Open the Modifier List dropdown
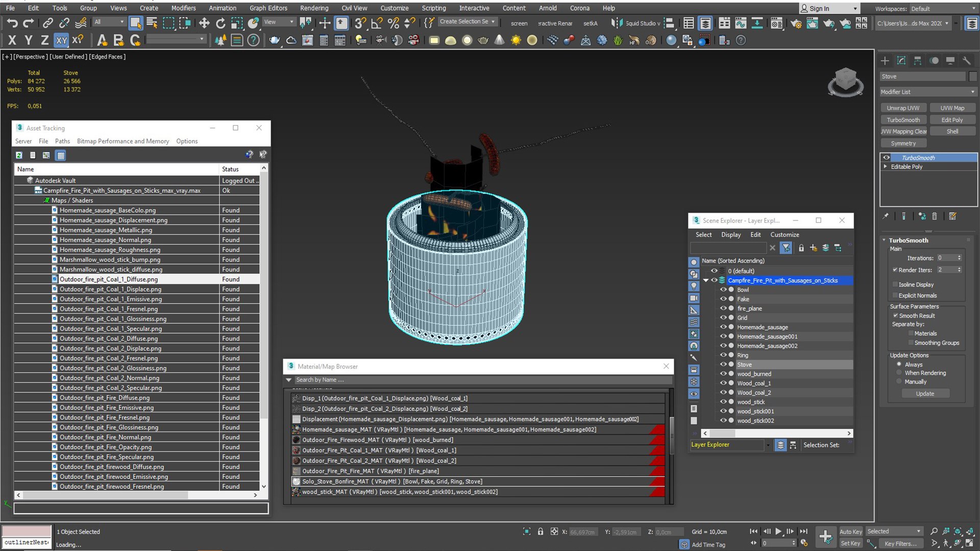 tap(928, 92)
